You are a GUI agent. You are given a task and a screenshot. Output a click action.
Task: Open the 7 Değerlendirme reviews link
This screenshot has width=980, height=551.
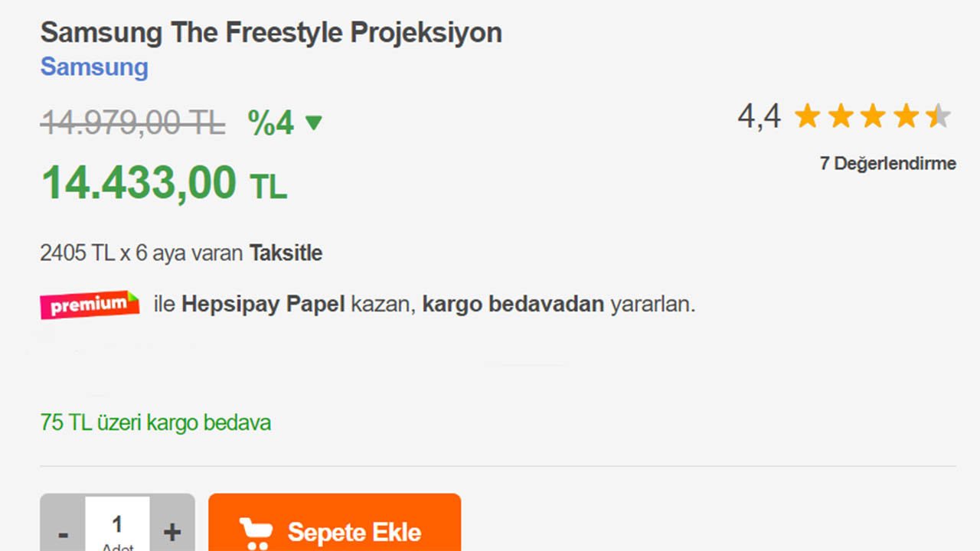(887, 163)
